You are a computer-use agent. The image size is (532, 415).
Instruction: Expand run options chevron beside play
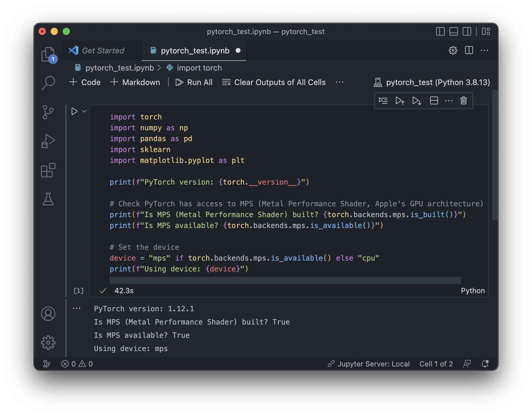click(84, 111)
